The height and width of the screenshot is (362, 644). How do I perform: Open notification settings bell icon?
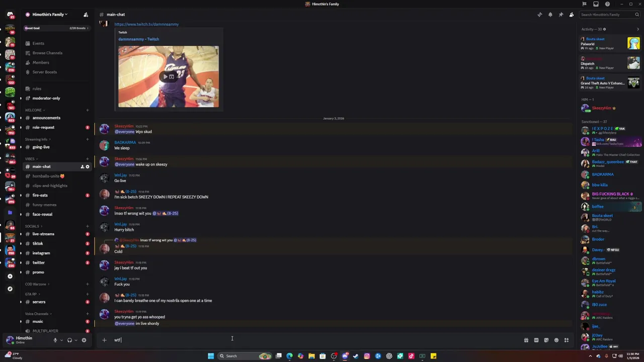click(550, 15)
